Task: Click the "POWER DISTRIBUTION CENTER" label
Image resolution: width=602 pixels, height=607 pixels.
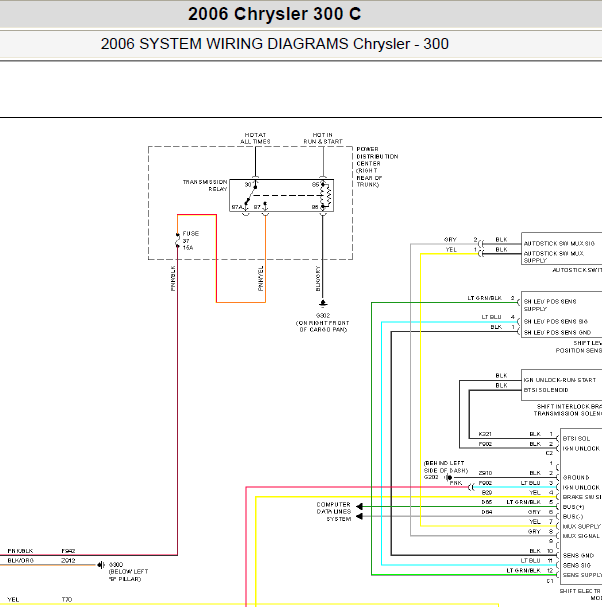Action: coord(377,156)
